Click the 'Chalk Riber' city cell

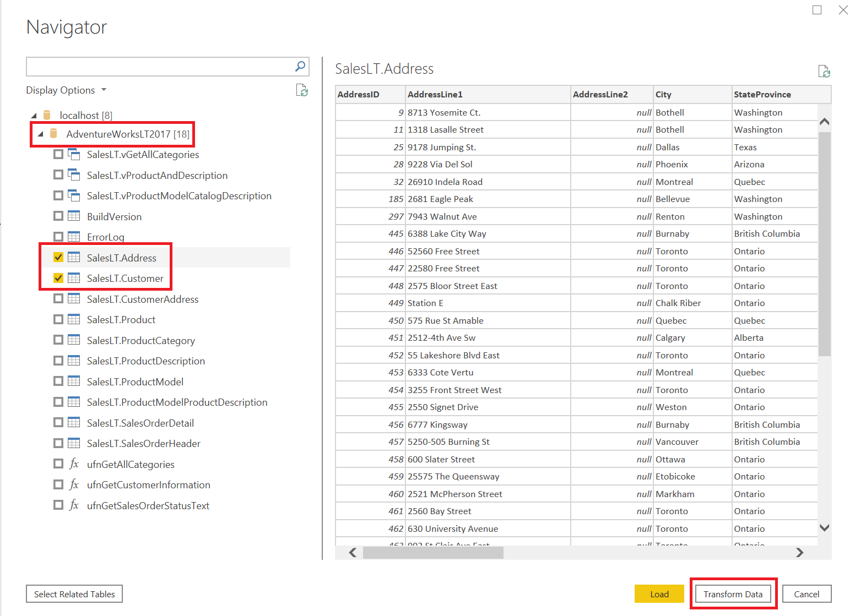[692, 303]
